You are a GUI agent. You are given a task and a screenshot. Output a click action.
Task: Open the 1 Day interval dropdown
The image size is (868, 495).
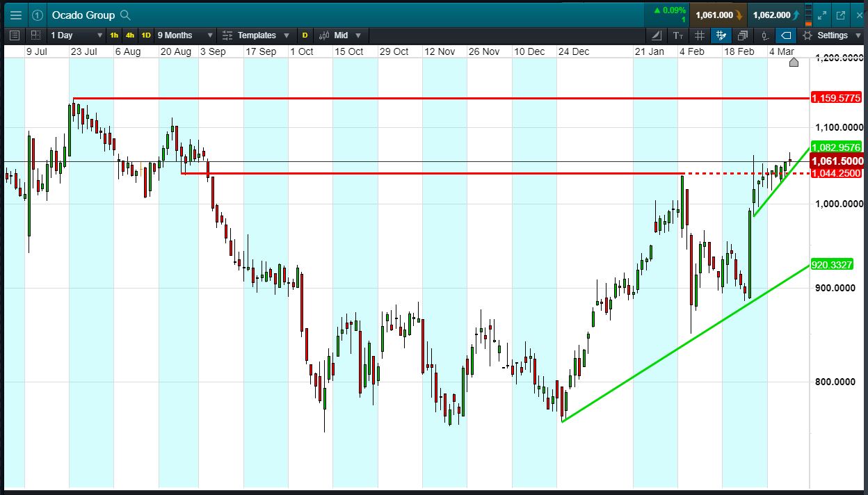(x=77, y=35)
